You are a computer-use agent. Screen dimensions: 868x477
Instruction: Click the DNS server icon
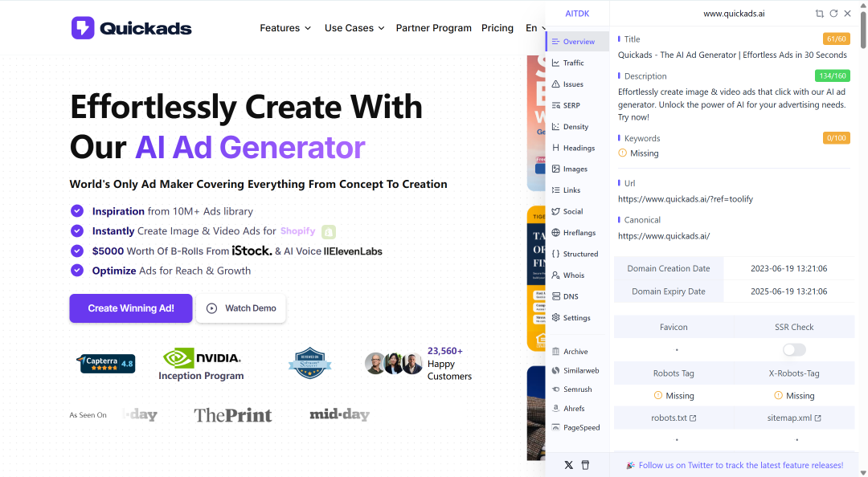pyautogui.click(x=556, y=296)
